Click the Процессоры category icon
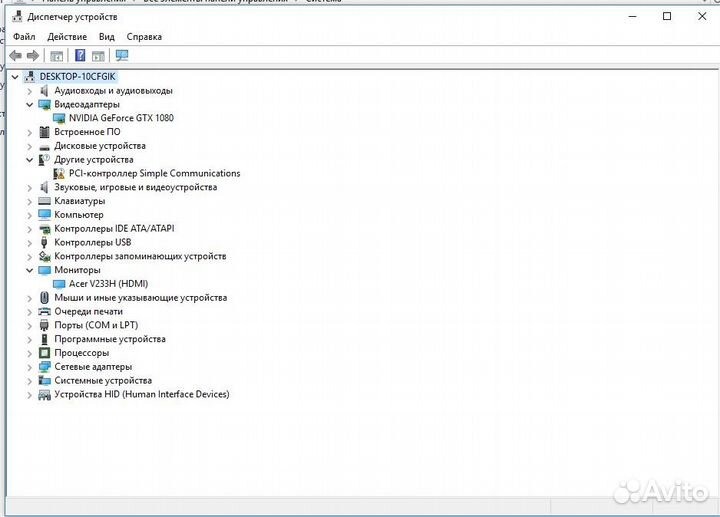The image size is (720, 517). click(x=45, y=353)
